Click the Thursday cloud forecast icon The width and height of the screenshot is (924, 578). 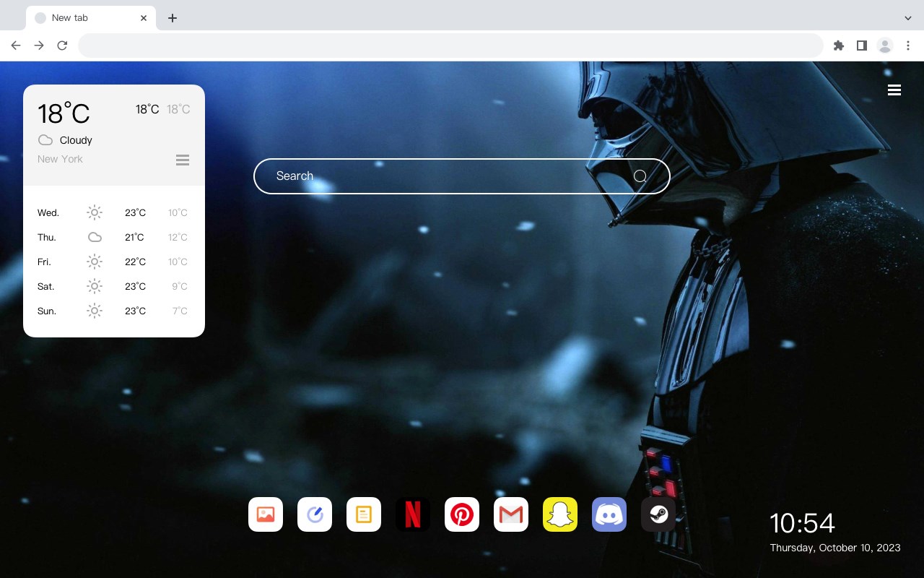click(x=95, y=237)
